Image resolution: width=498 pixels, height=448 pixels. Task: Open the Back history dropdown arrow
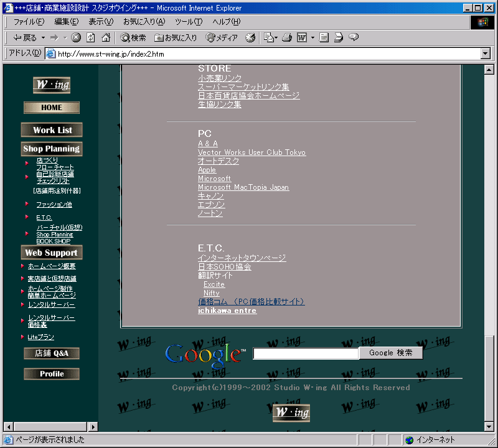pos(43,38)
